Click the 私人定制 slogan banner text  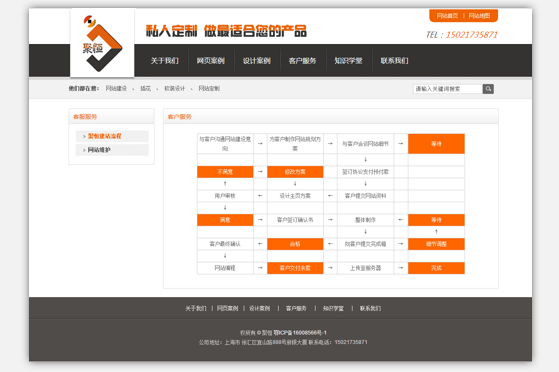pyautogui.click(x=226, y=31)
